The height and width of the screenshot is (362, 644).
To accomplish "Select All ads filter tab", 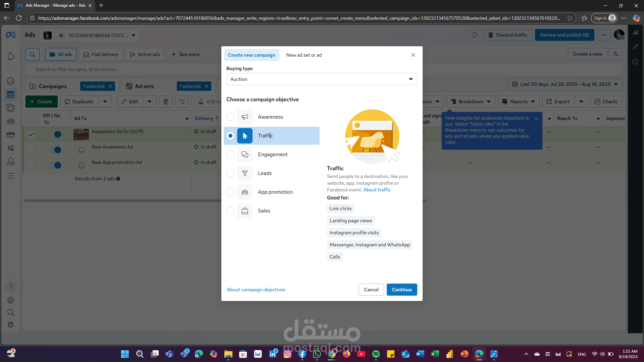I will click(61, 54).
